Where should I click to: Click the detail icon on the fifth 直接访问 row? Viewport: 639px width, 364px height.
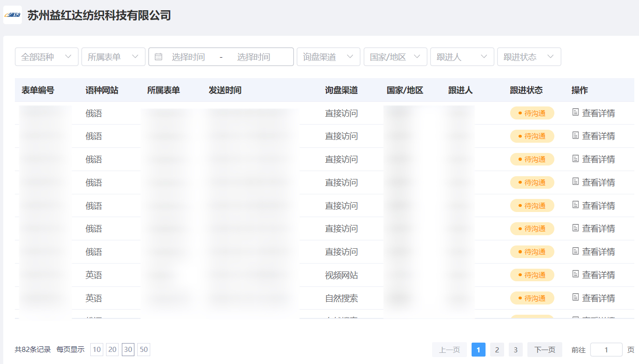(x=574, y=205)
